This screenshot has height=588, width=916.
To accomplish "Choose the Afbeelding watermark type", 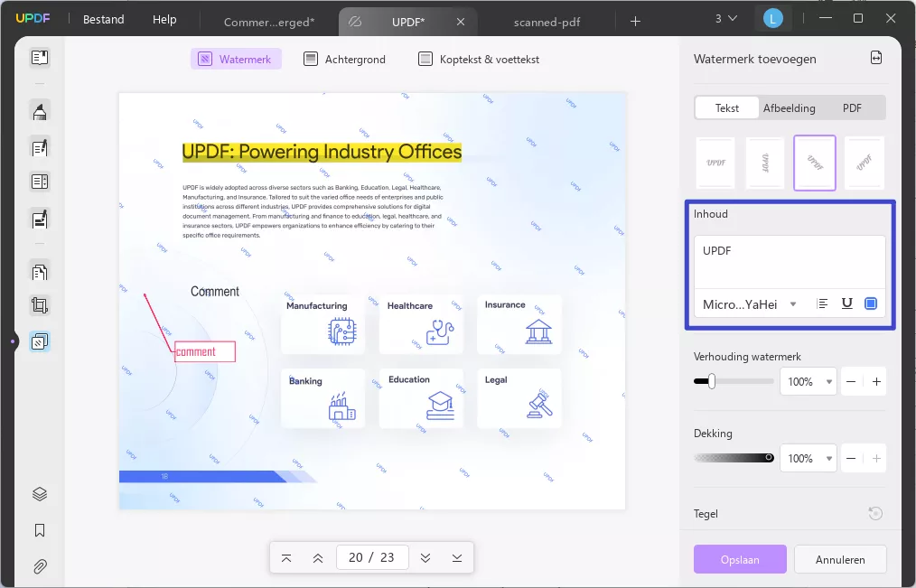I will [790, 108].
